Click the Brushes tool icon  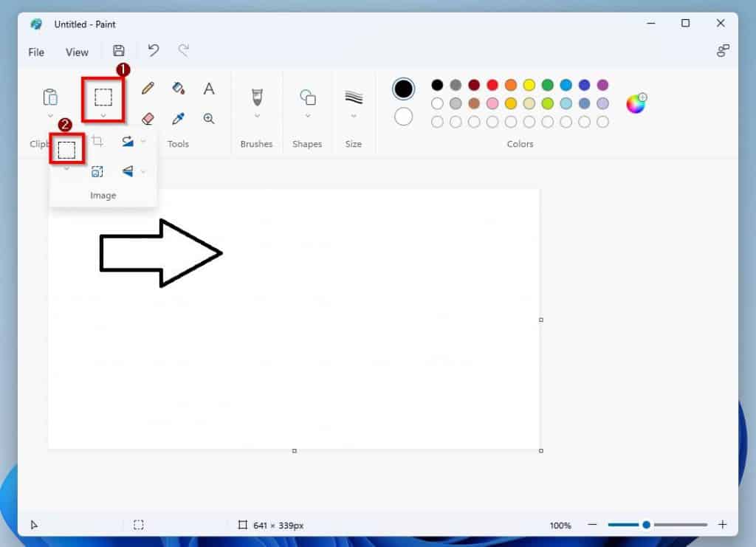[257, 97]
